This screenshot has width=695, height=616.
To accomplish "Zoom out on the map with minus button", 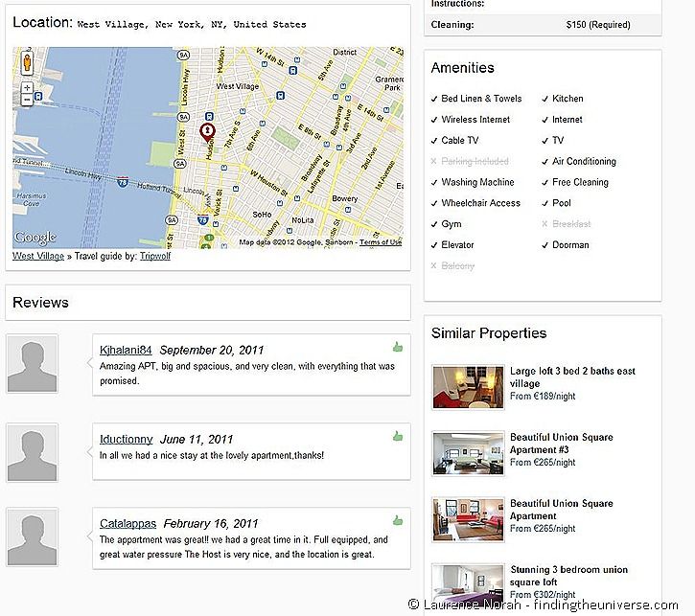I will click(x=27, y=100).
